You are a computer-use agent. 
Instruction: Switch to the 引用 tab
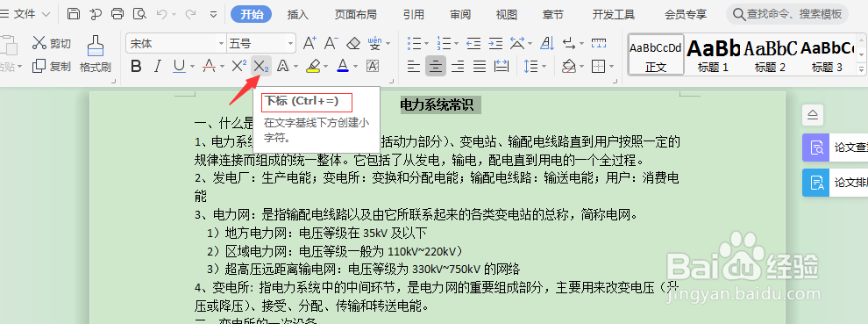pyautogui.click(x=414, y=14)
